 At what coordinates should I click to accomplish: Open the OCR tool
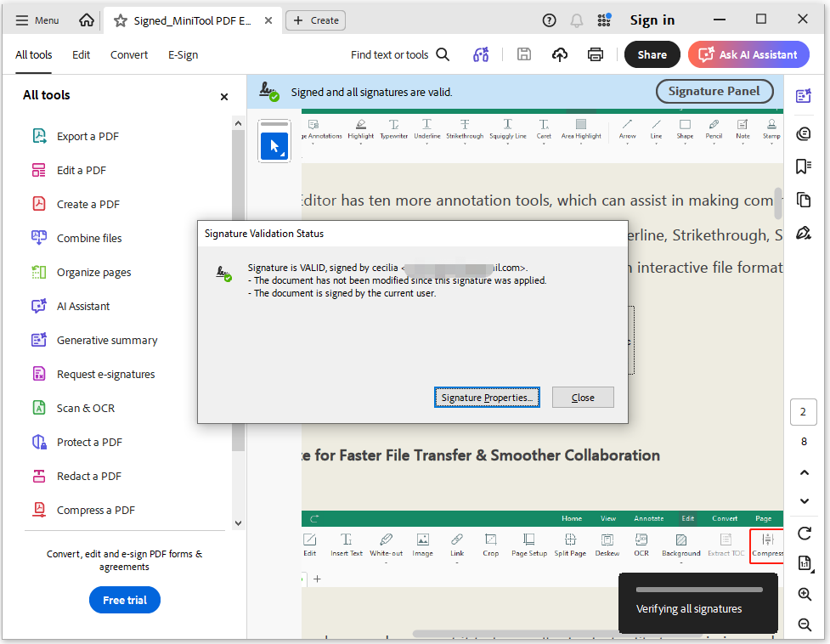(641, 545)
